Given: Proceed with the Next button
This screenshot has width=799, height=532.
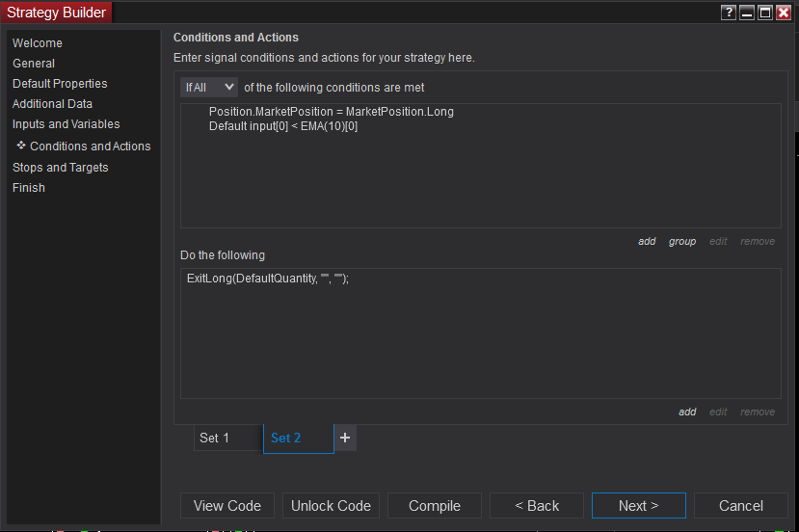Looking at the screenshot, I should pyautogui.click(x=639, y=506).
